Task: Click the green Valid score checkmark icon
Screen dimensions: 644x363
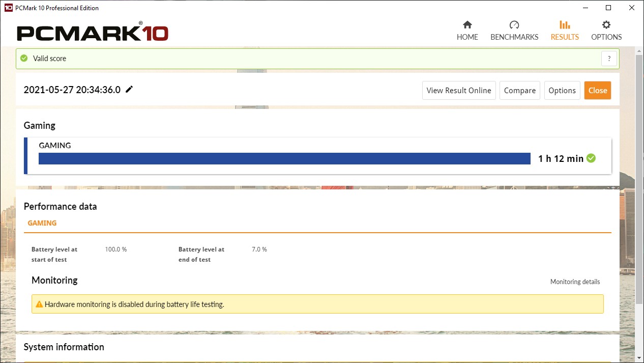Action: point(24,59)
